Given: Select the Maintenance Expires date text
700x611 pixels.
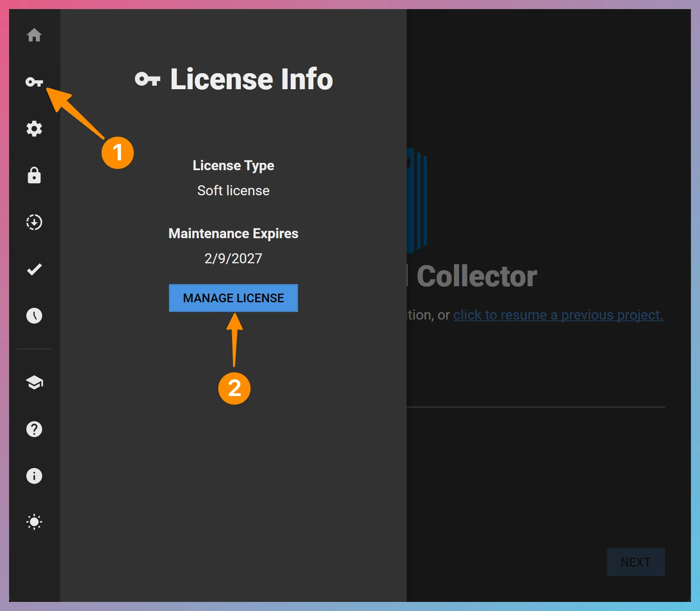Looking at the screenshot, I should pos(233,258).
